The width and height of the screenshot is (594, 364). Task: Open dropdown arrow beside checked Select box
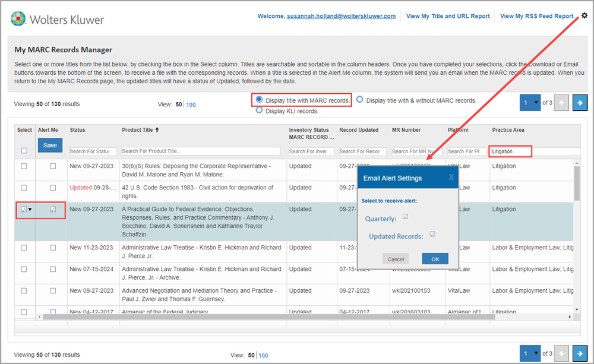(x=30, y=210)
